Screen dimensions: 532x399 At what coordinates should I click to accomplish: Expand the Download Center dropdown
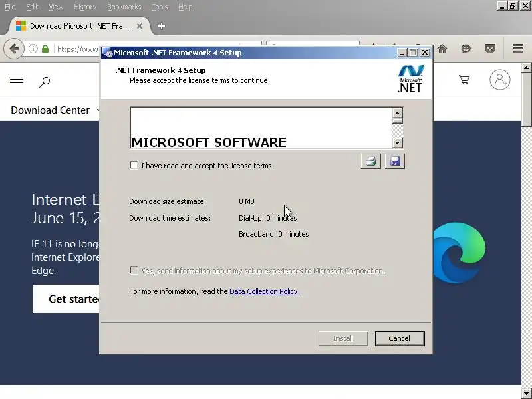click(98, 110)
